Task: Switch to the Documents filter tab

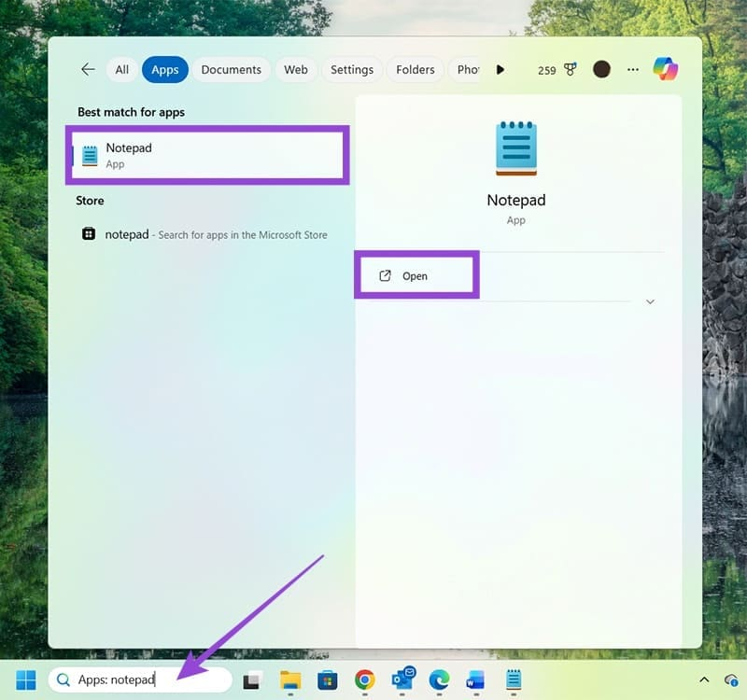Action: pos(232,69)
